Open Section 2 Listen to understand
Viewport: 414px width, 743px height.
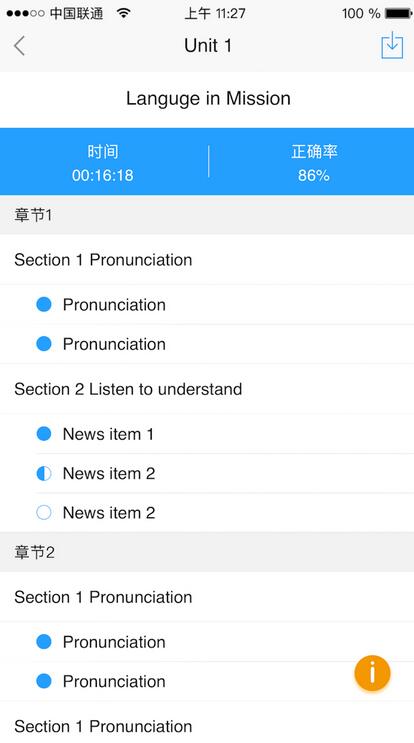coord(207,389)
